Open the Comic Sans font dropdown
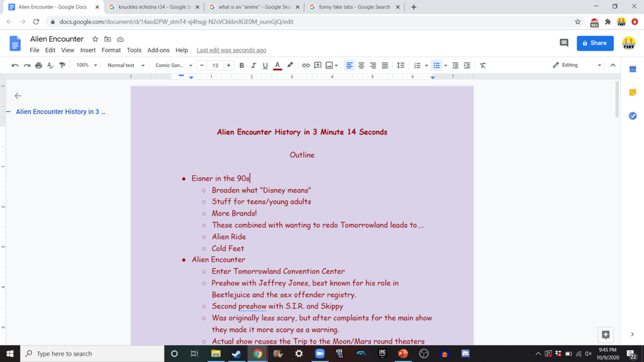Viewport: 644px width, 362px height. (x=173, y=65)
